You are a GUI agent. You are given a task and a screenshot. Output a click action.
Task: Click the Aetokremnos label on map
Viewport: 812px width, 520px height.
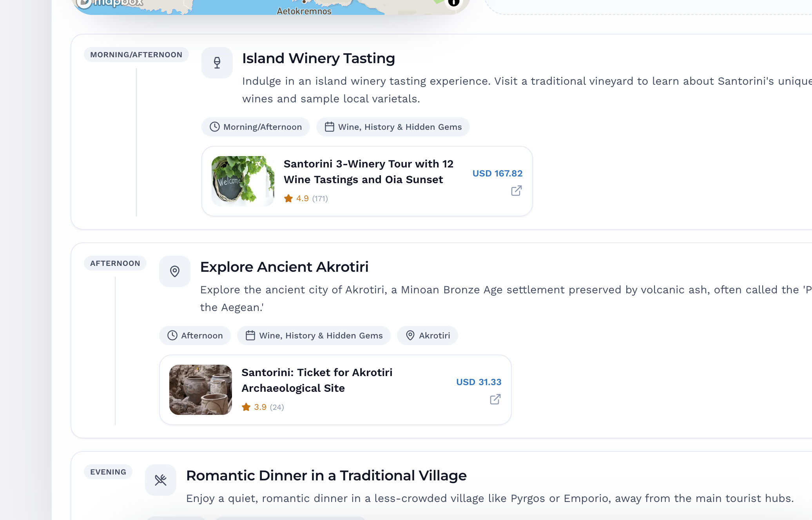pos(304,11)
